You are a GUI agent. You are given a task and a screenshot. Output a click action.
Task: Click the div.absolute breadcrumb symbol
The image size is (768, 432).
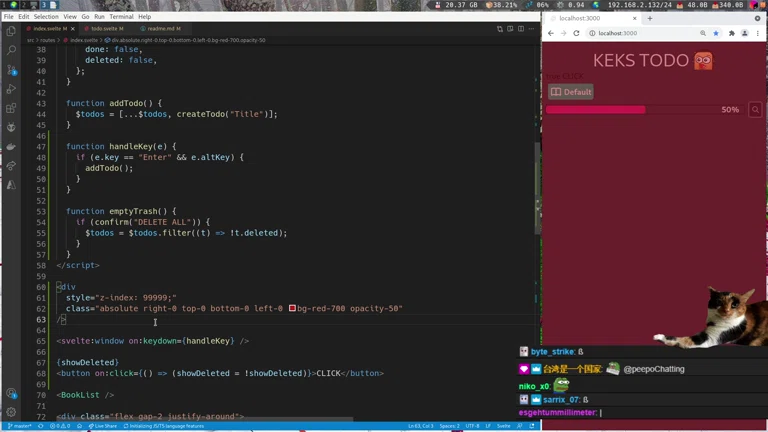pyautogui.click(x=185, y=40)
